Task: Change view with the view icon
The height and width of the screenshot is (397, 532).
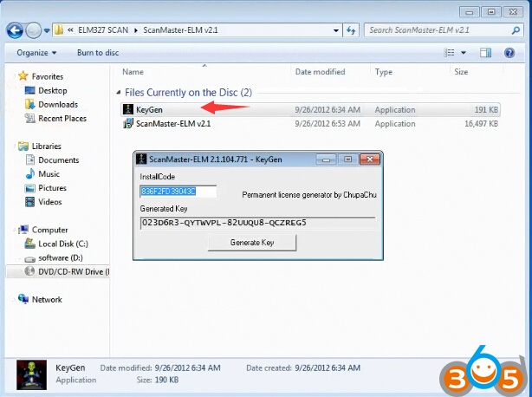Action: tap(449, 53)
